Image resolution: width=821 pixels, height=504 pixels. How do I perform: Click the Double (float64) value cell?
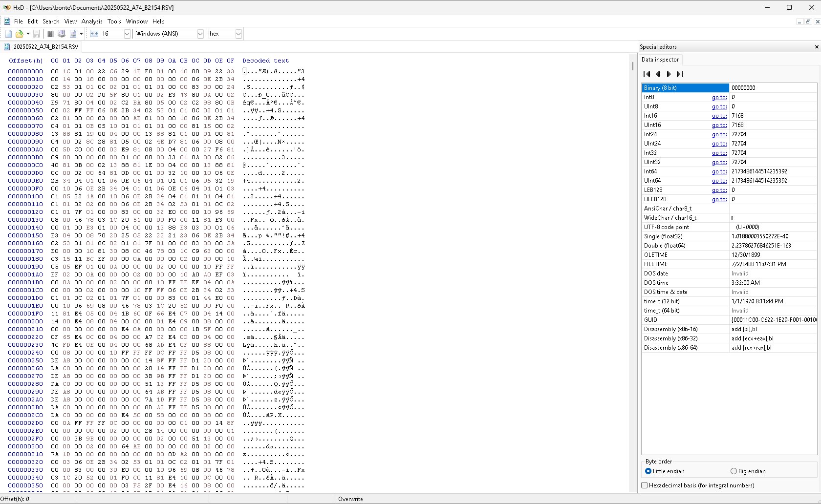pyautogui.click(x=773, y=246)
